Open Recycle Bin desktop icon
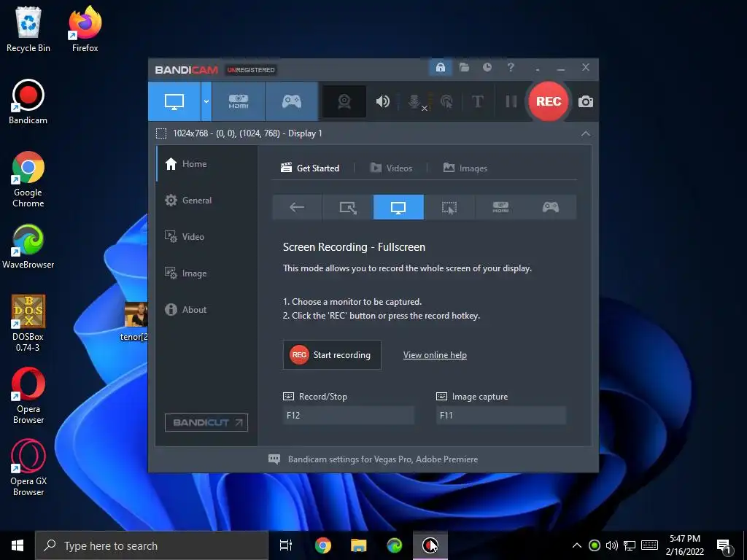Image resolution: width=747 pixels, height=560 pixels. [28, 29]
